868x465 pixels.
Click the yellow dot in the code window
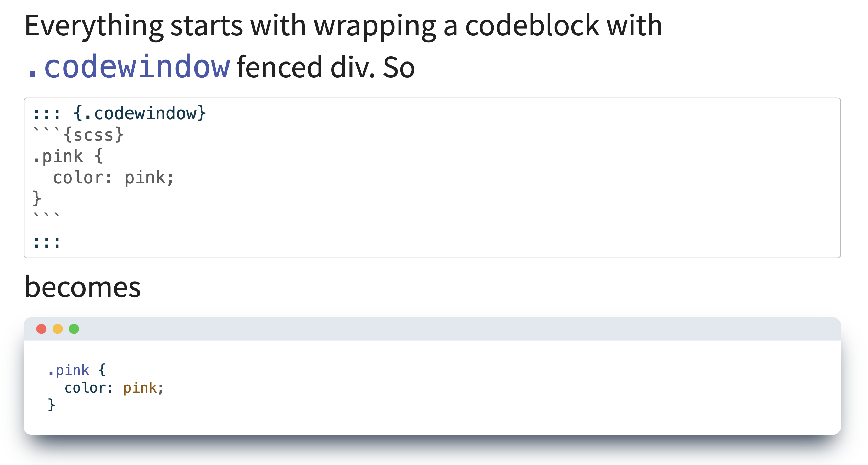click(58, 329)
